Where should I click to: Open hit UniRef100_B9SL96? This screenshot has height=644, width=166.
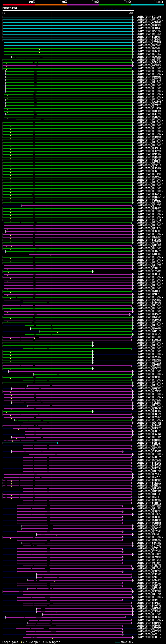coord(149,17)
